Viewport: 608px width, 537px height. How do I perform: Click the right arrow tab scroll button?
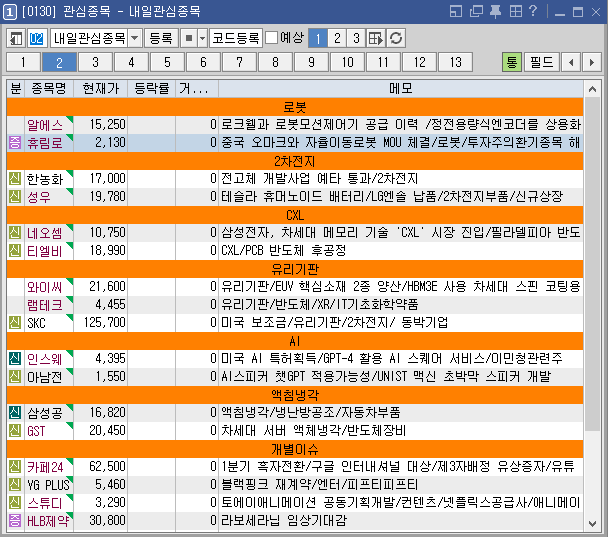[592, 62]
